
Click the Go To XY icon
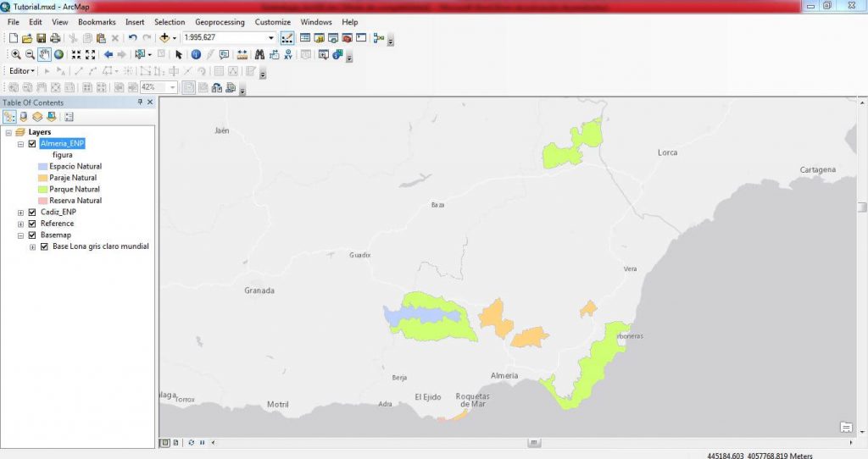[289, 54]
